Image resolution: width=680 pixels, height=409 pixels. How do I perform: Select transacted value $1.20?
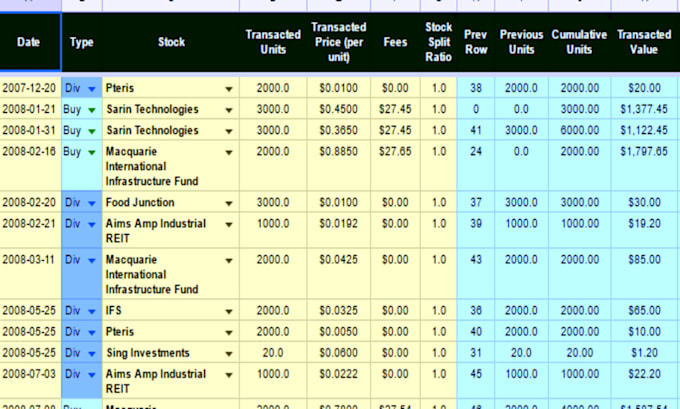tap(644, 353)
